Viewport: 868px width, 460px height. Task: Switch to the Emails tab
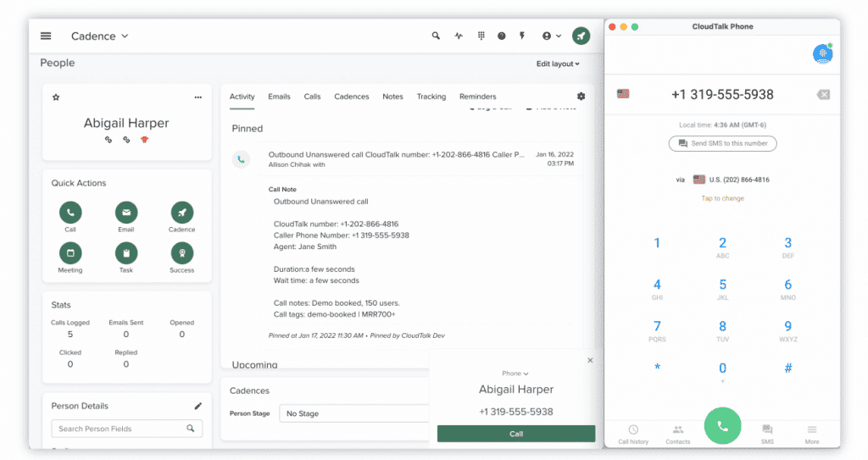point(279,97)
